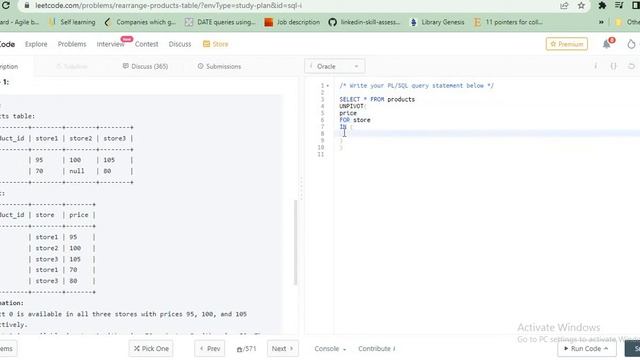640x360 pixels.
Task: Expand the Console panel
Action: coord(330,349)
